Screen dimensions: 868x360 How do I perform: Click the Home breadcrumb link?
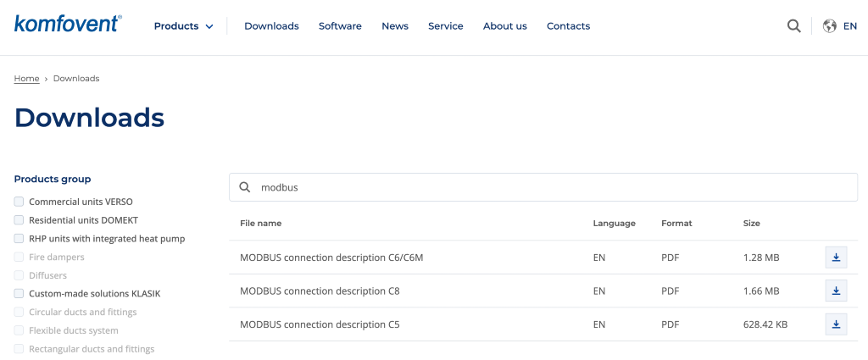click(x=26, y=79)
